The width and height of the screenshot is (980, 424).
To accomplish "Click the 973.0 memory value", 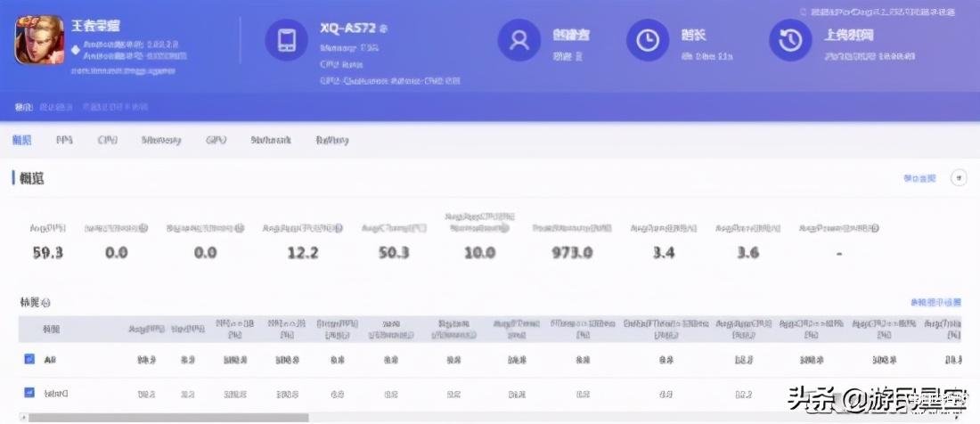I will click(x=572, y=252).
